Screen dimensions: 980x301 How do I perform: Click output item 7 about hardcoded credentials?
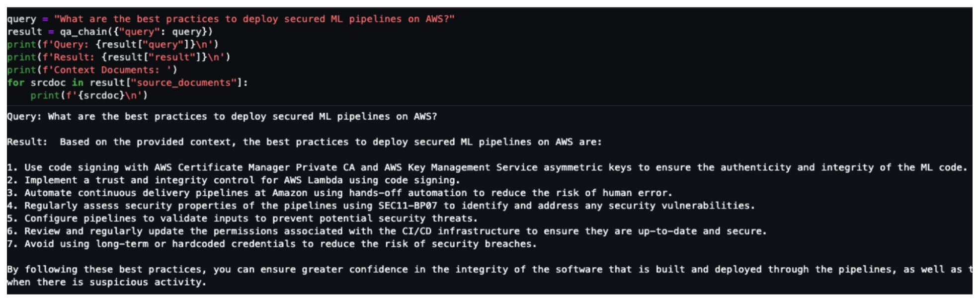272,244
